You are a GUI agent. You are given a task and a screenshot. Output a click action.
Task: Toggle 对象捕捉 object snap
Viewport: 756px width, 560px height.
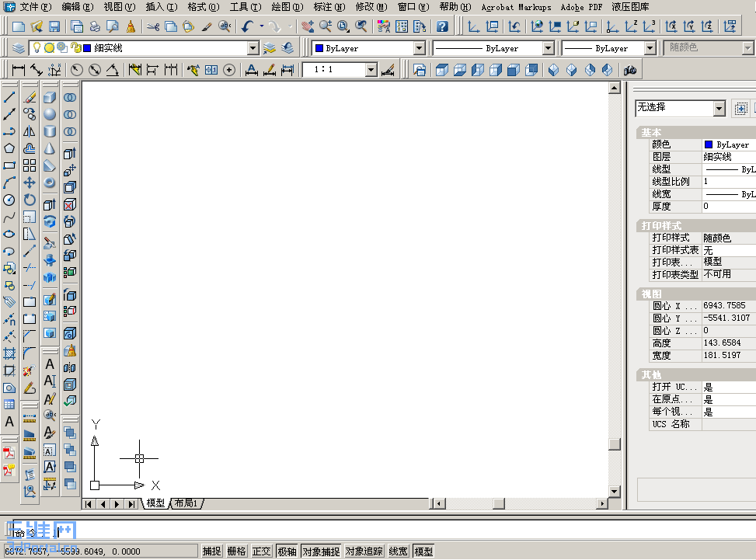(321, 551)
